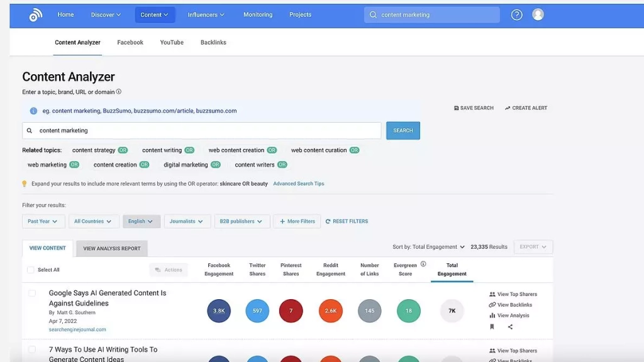Click the info icon beside 'URL or domain'

119,92
